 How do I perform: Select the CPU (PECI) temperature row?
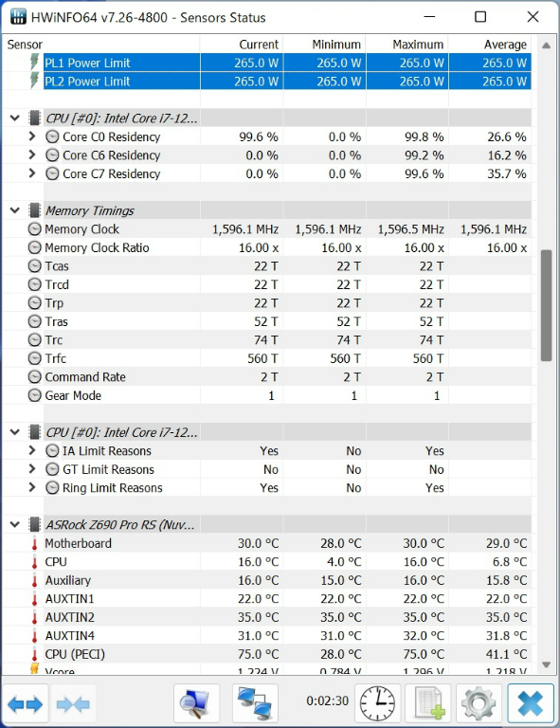[x=267, y=654]
